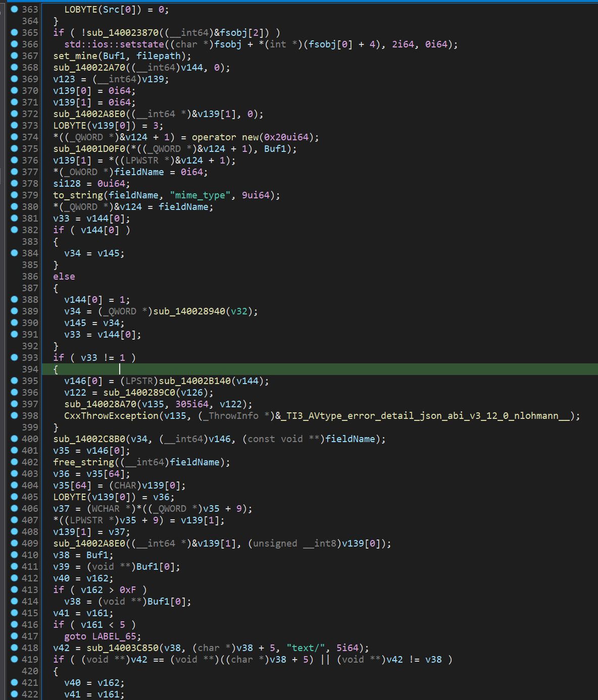The image size is (598, 700).
Task: Select the free_string function call
Action: (84, 462)
